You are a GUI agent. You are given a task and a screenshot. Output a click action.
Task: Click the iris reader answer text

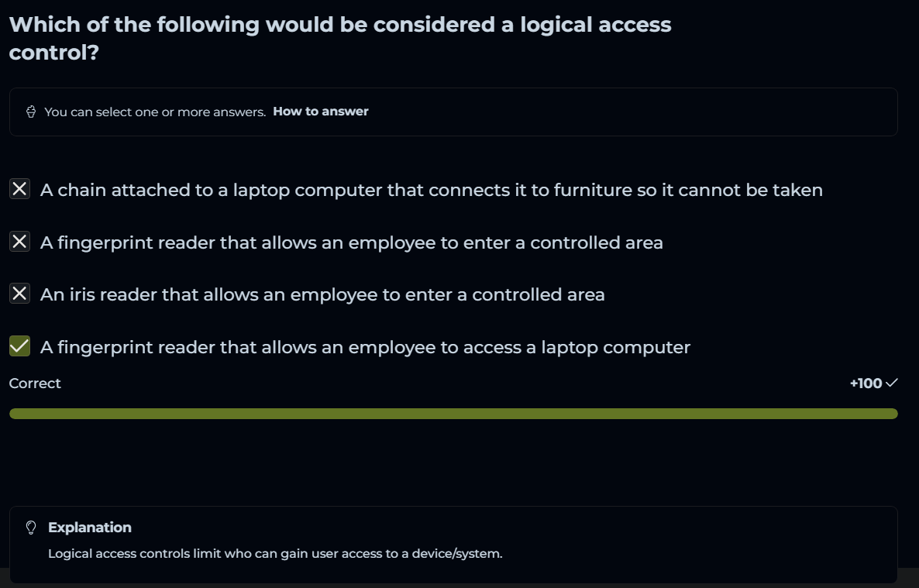pos(322,294)
